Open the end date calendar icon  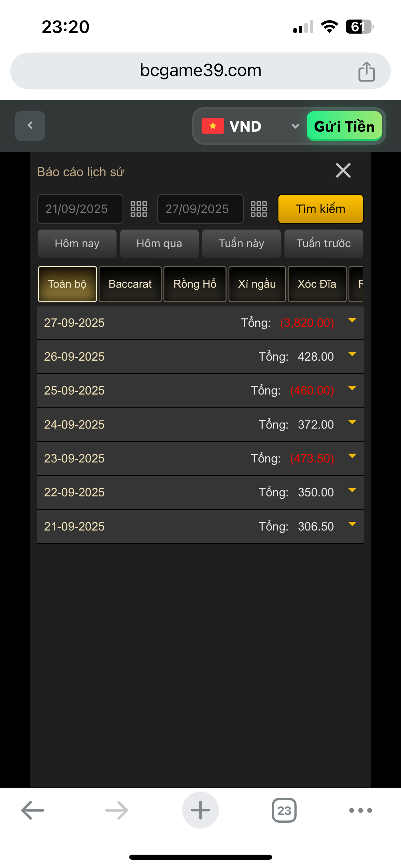[259, 209]
